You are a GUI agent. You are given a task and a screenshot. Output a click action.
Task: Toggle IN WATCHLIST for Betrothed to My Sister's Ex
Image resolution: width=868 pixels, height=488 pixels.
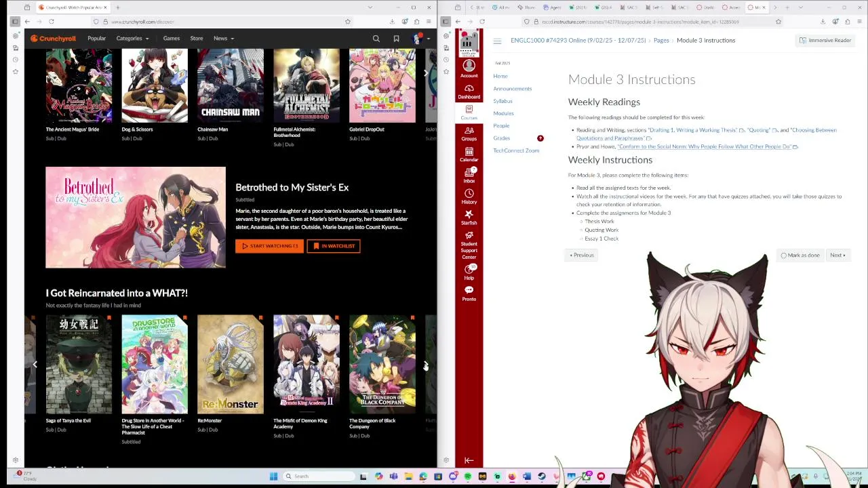point(334,246)
